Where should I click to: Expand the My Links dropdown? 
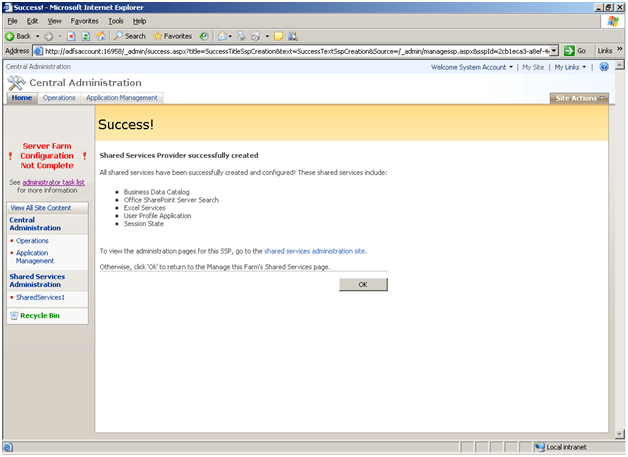[x=572, y=67]
